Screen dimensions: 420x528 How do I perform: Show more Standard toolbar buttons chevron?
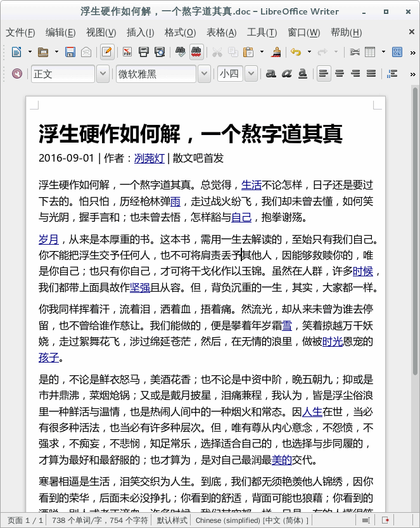412,53
